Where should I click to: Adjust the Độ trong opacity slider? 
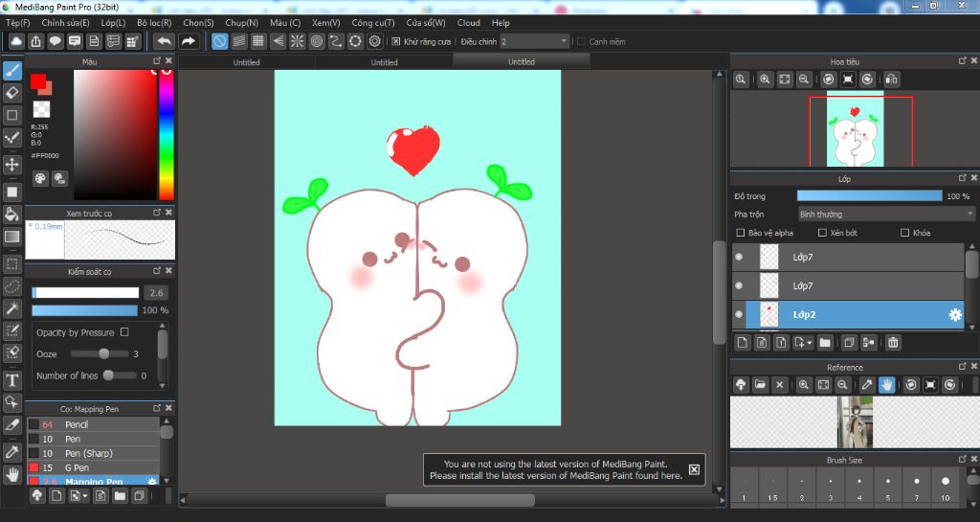point(869,195)
